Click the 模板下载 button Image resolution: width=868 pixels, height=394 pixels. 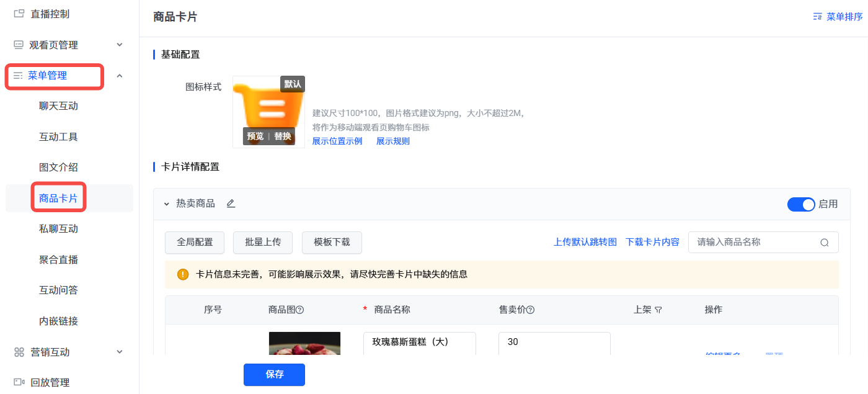(332, 243)
